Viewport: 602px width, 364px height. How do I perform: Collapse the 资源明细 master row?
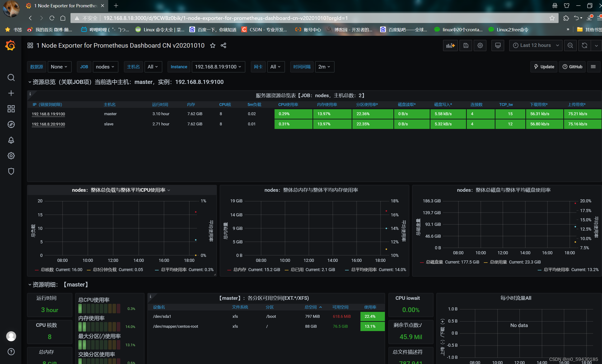tap(58, 285)
